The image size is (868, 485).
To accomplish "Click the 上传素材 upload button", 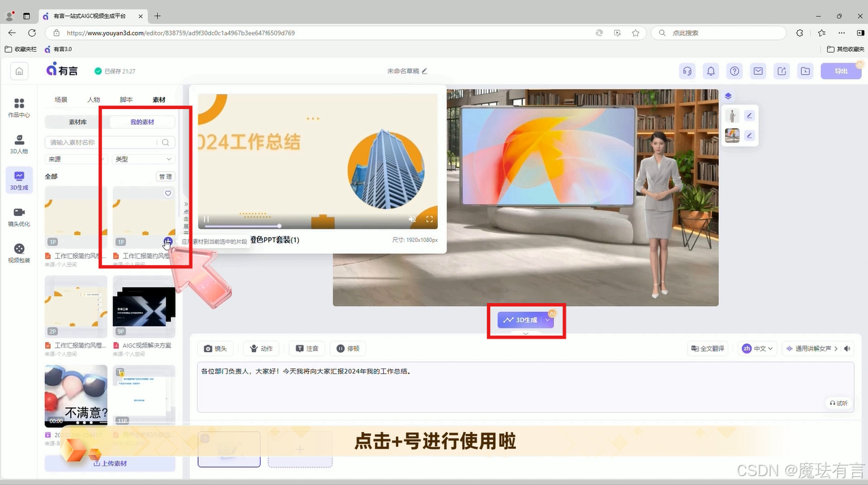I will coord(110,463).
